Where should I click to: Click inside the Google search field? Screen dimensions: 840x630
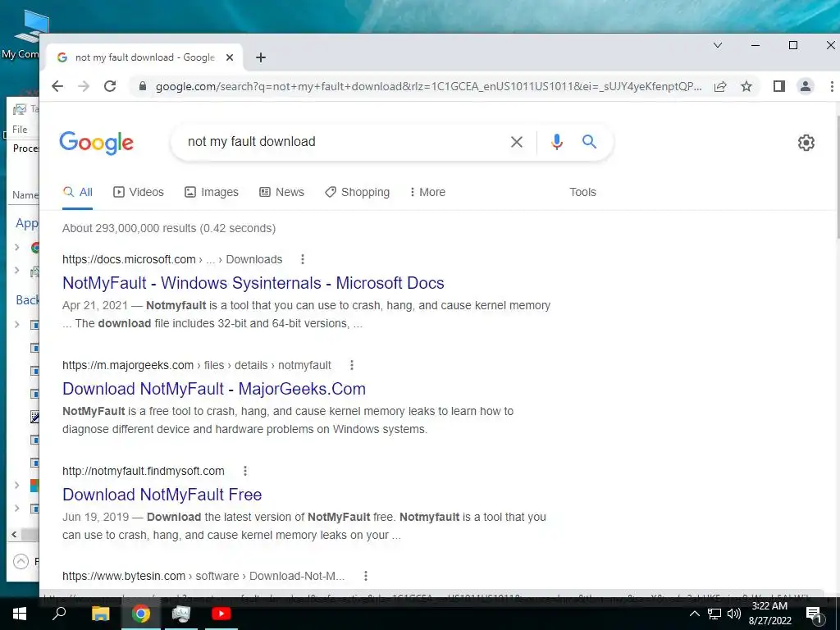click(x=343, y=142)
